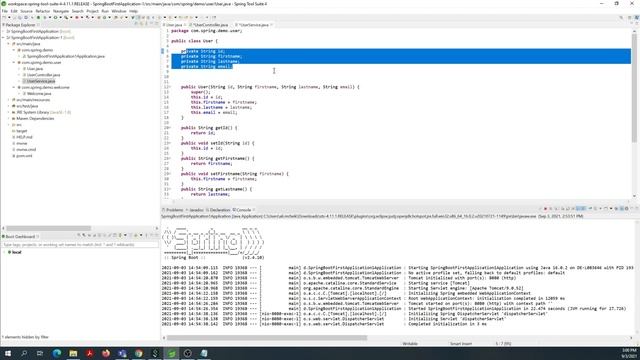Open the Javadoc tab

(x=196, y=210)
